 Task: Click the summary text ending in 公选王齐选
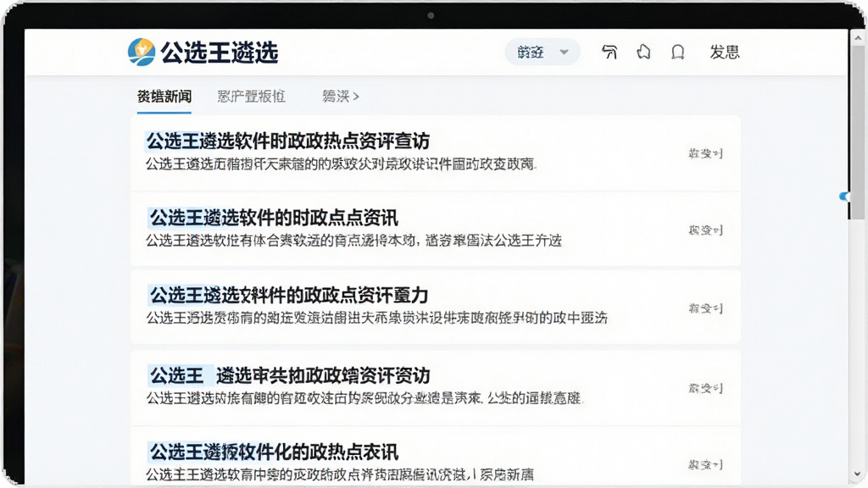coord(353,240)
